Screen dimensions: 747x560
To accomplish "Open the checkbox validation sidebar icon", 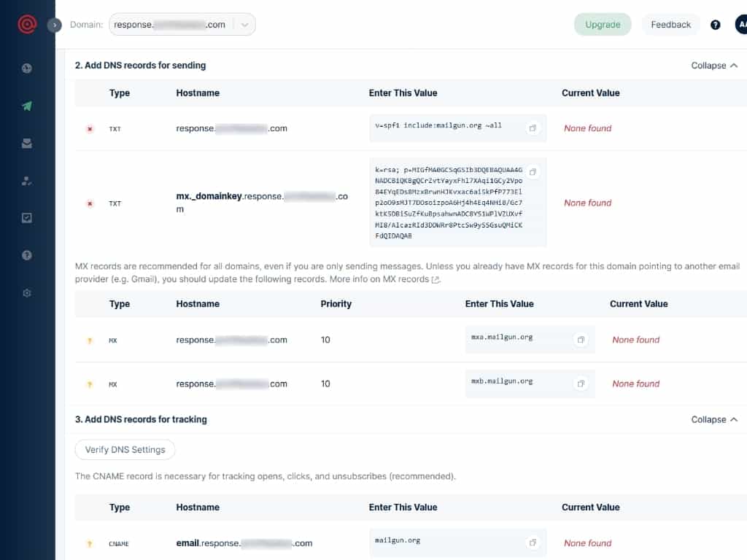I will point(27,217).
